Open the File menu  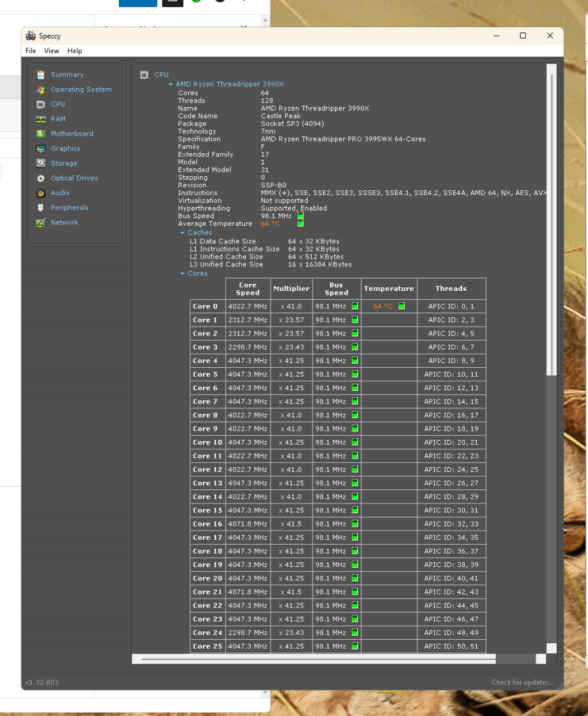click(x=31, y=50)
